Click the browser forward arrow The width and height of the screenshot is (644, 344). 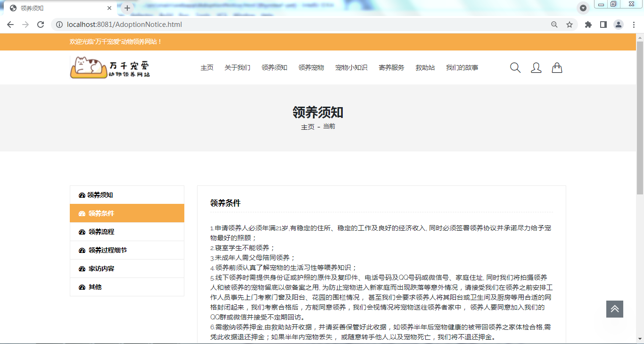(25, 25)
